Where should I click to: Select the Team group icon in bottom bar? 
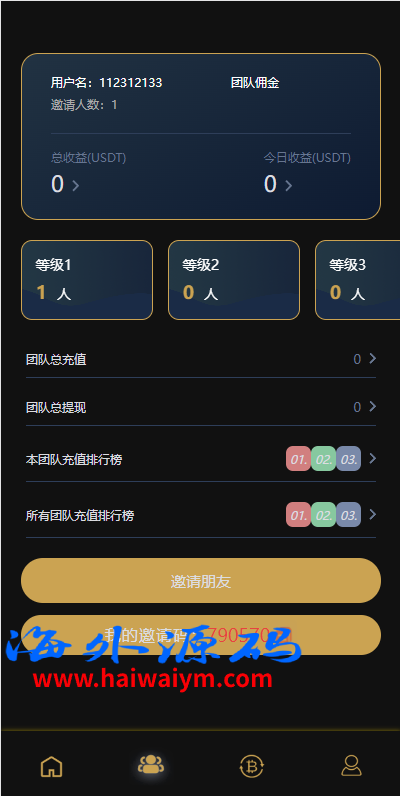(151, 764)
